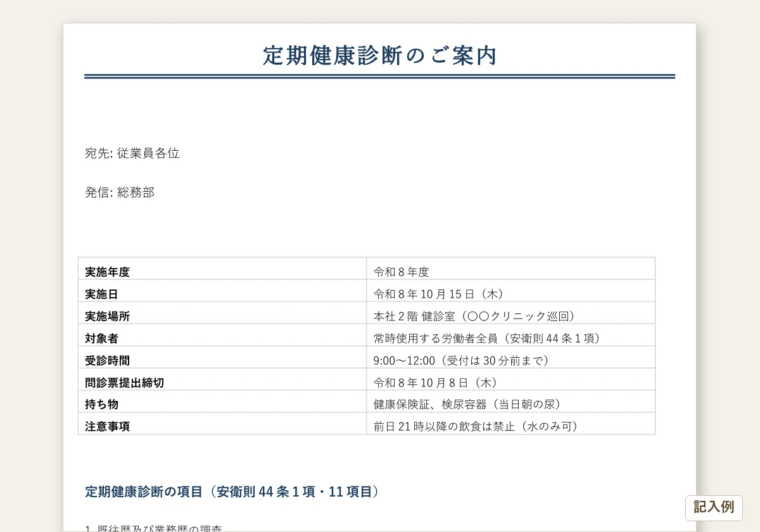Select the 実施年度 label cell
This screenshot has height=532, width=760.
(x=222, y=269)
